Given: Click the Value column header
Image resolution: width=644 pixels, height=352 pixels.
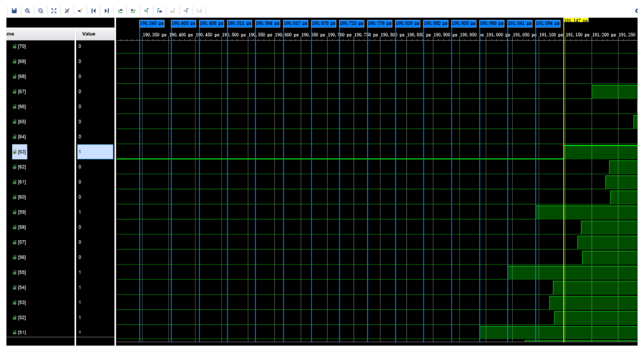Looking at the screenshot, I should point(89,34).
